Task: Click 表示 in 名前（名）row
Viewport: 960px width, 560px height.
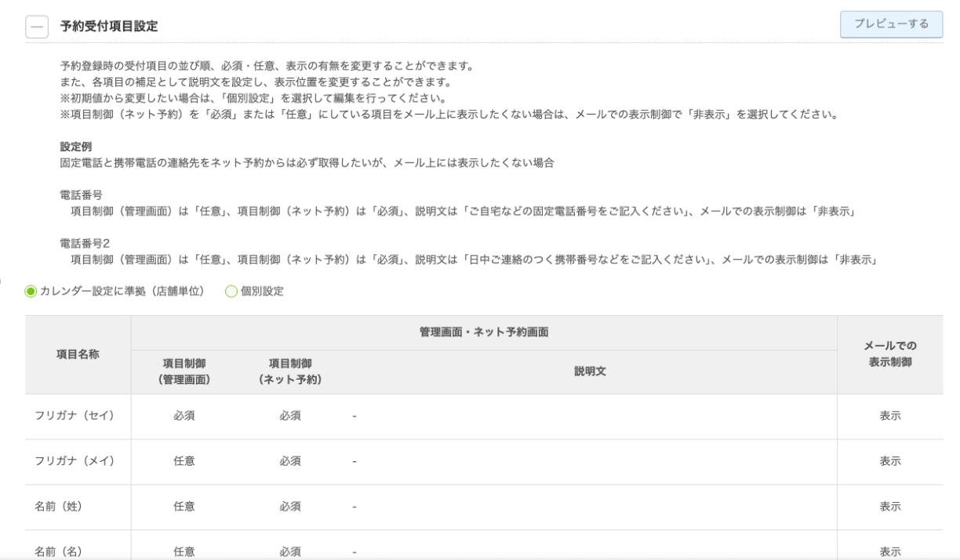Action: click(x=890, y=552)
